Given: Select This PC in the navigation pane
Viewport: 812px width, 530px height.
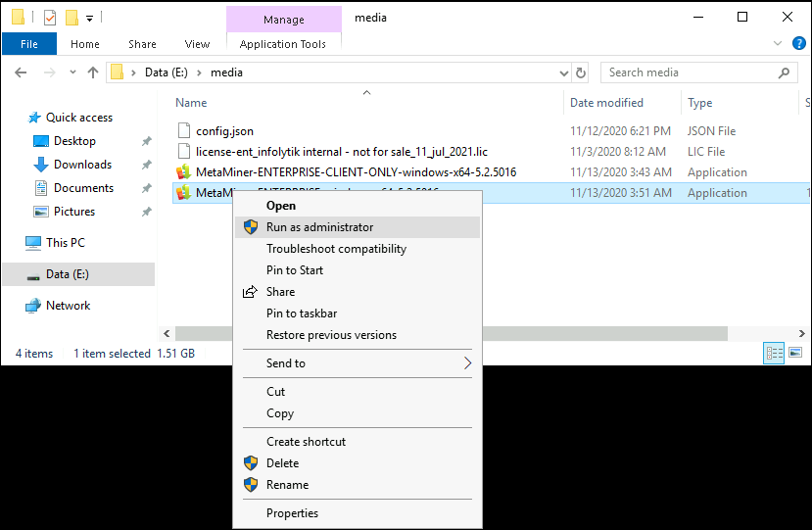Looking at the screenshot, I should pos(66,242).
